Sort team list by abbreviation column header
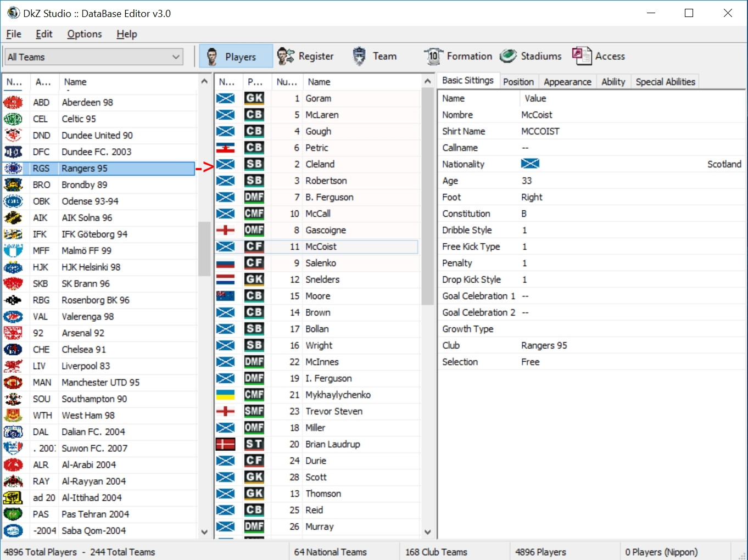Screen dimensions: 748x560 (x=43, y=82)
